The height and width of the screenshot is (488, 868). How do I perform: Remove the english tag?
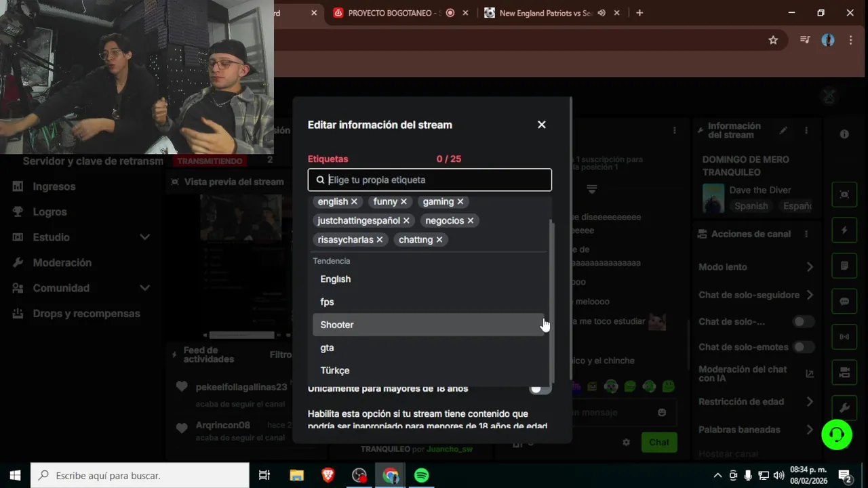coord(354,201)
